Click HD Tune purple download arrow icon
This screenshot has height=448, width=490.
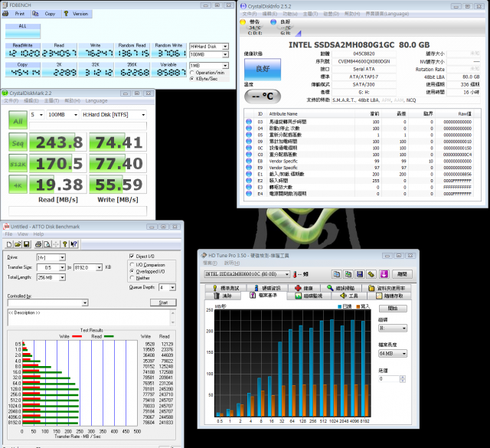point(384,274)
